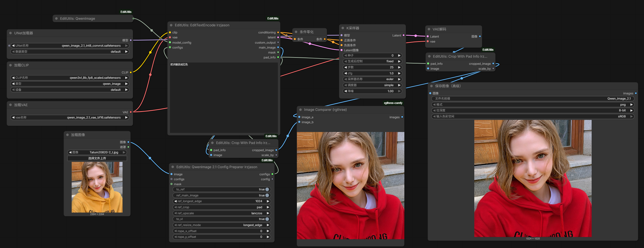Open the ref_resize_mode longest_edge dropdown
Image resolution: width=644 pixels, height=248 pixels.
point(222,225)
